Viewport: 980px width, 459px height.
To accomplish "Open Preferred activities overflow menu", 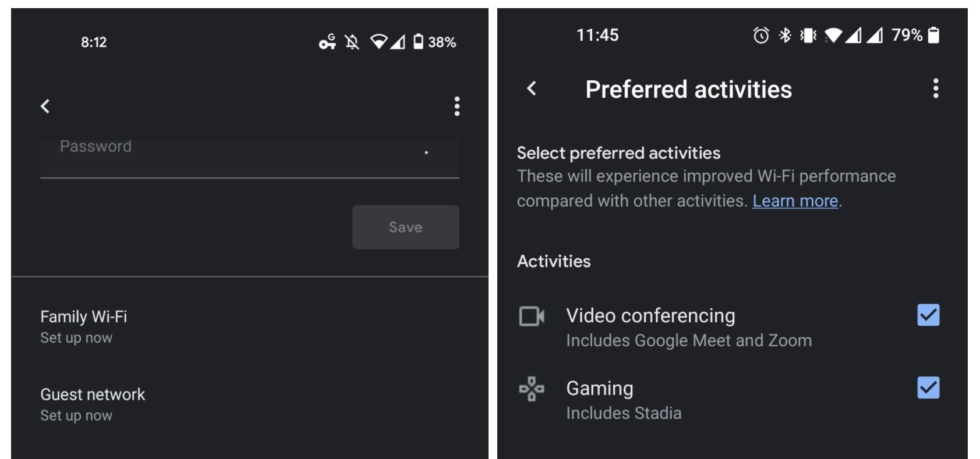I will click(x=935, y=88).
